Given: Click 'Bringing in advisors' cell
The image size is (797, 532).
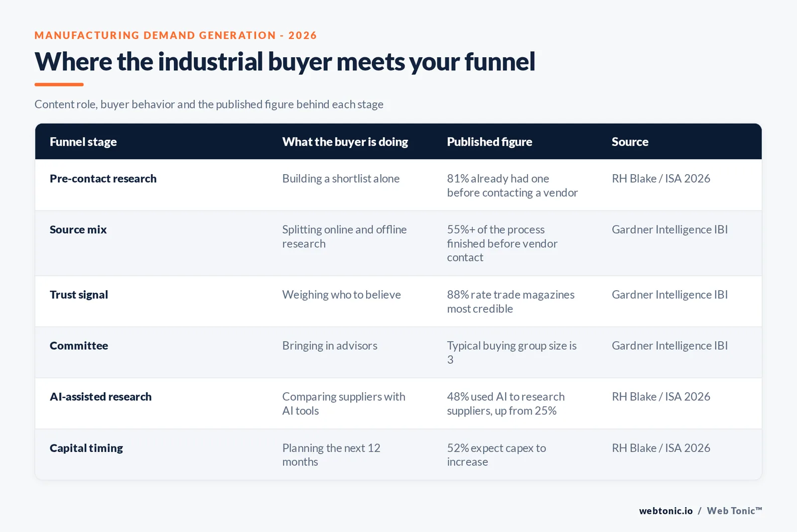Looking at the screenshot, I should point(330,345).
